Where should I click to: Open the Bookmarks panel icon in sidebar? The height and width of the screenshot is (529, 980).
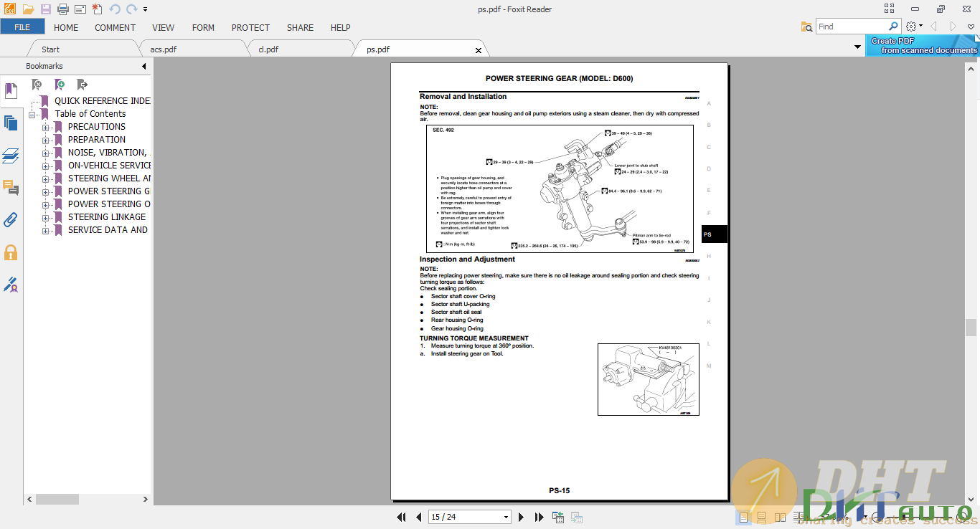pyautogui.click(x=11, y=91)
